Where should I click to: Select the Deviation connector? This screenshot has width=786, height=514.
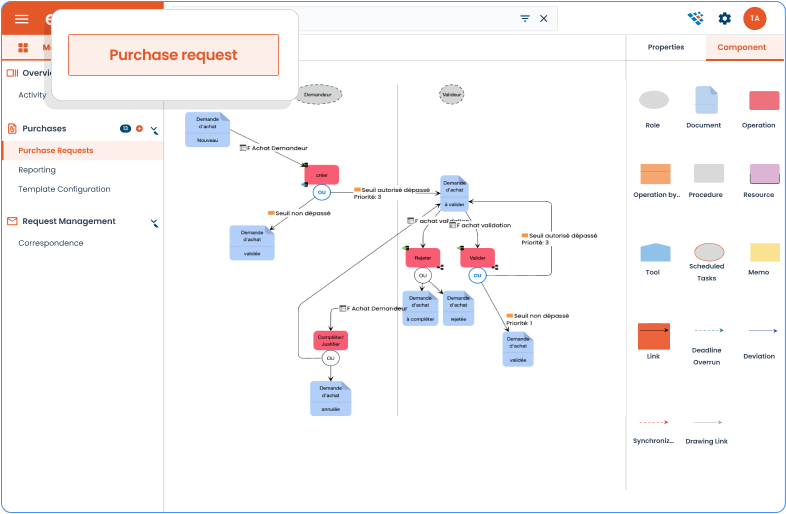(x=763, y=331)
